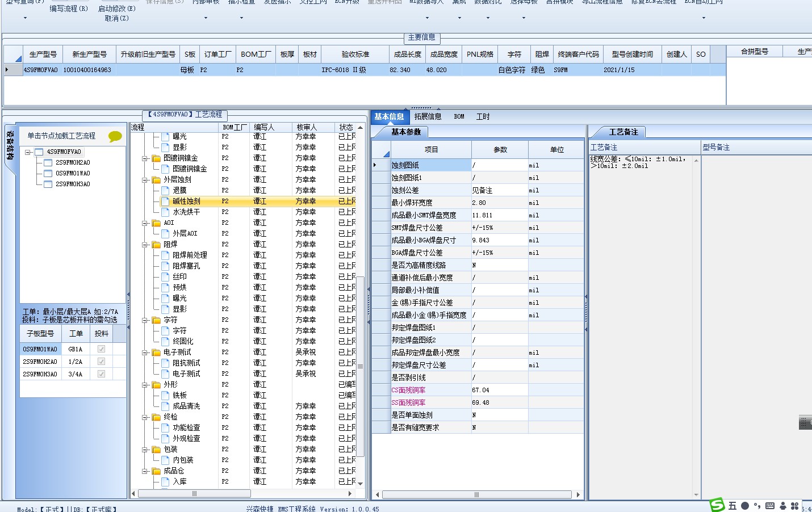Open dropdown arrow under 选择母板 toolbar button
Screen dimensions: 812x512
(x=524, y=18)
